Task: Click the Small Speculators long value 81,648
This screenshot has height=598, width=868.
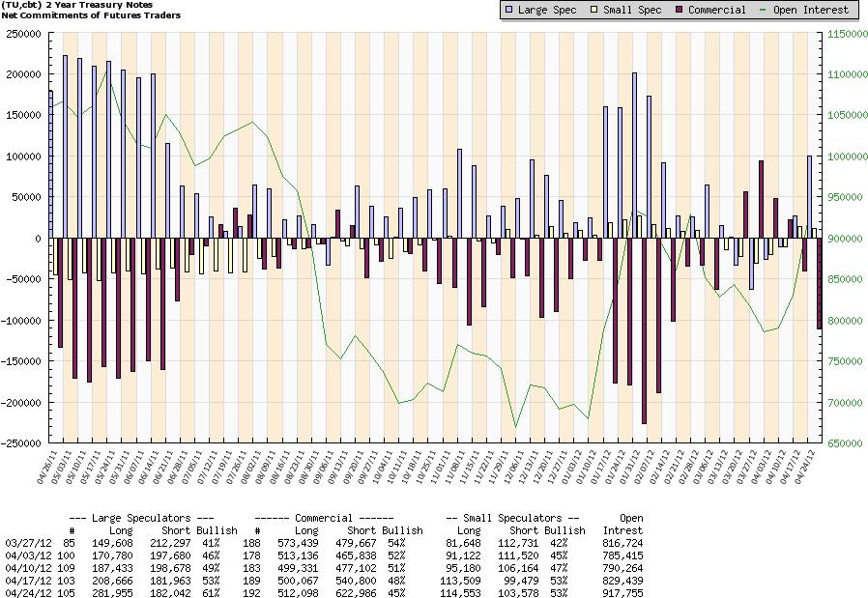Action: tap(463, 544)
